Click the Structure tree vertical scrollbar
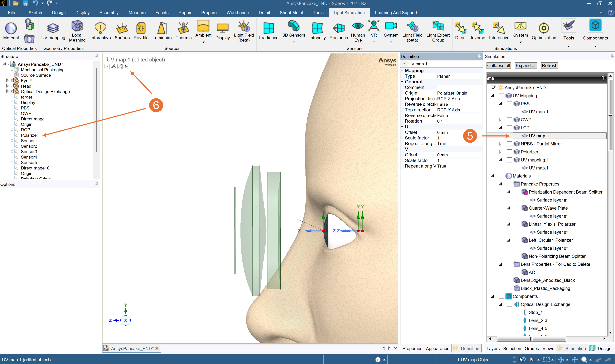This screenshot has width=615, height=364. 96,110
